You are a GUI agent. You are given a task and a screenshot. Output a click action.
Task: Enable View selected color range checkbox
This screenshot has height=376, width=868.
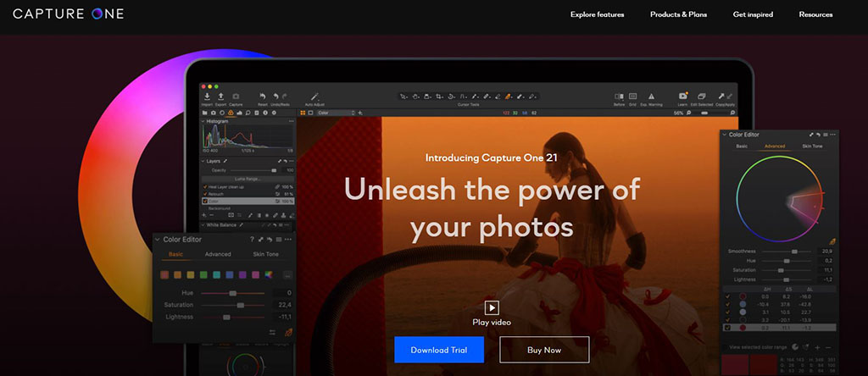click(726, 347)
